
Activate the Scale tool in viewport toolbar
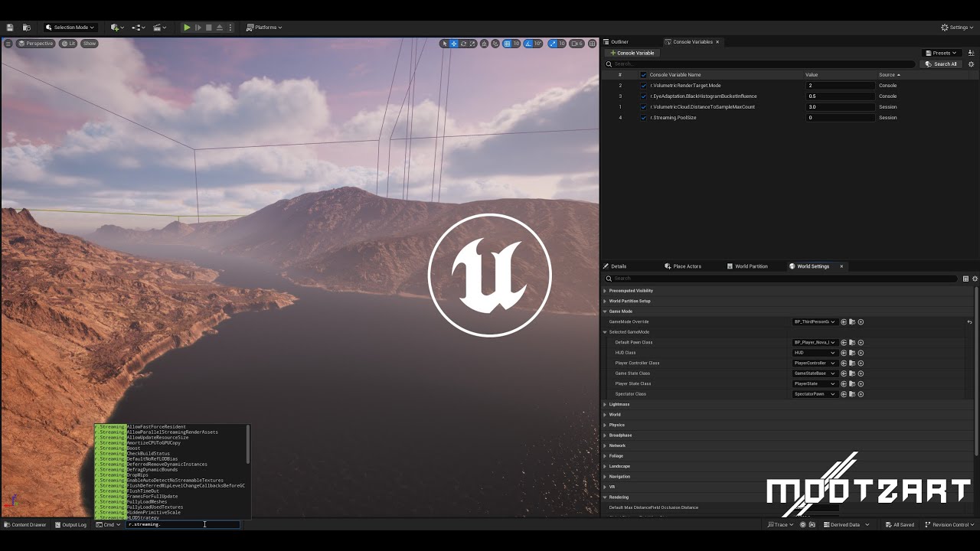(x=472, y=44)
